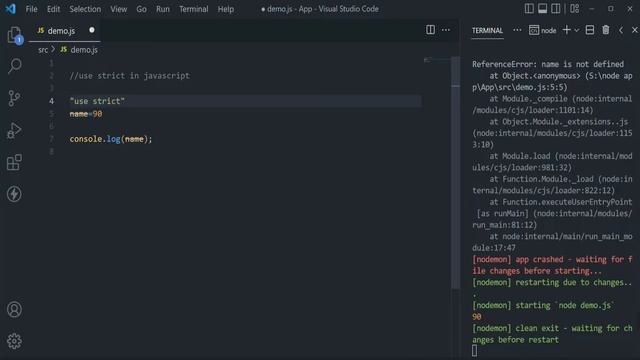Viewport: 640px width, 360px height.
Task: Click the //use strict in javascript comment
Action: click(129, 76)
